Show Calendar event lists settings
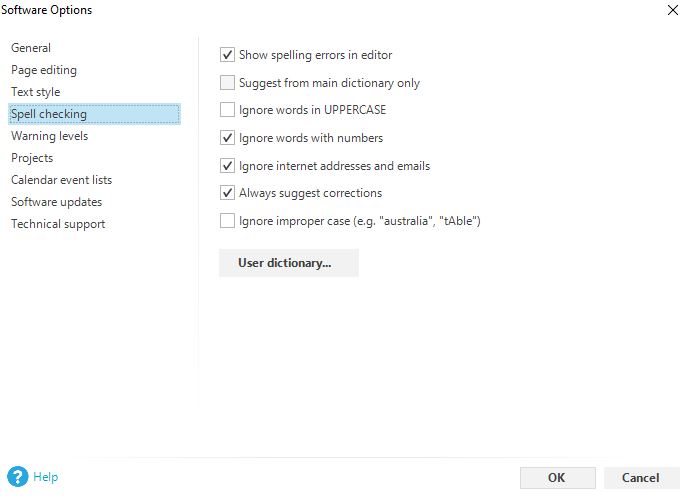The image size is (687, 497). (61, 180)
